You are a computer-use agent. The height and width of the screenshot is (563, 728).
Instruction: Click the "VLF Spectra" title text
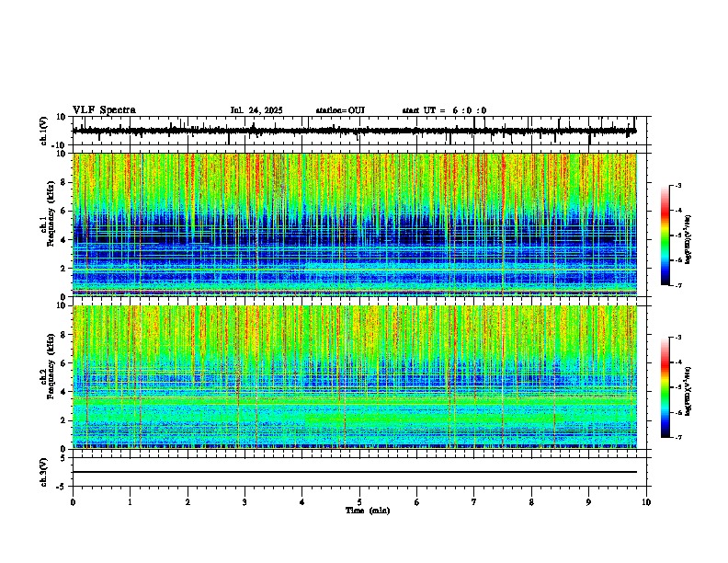point(104,110)
